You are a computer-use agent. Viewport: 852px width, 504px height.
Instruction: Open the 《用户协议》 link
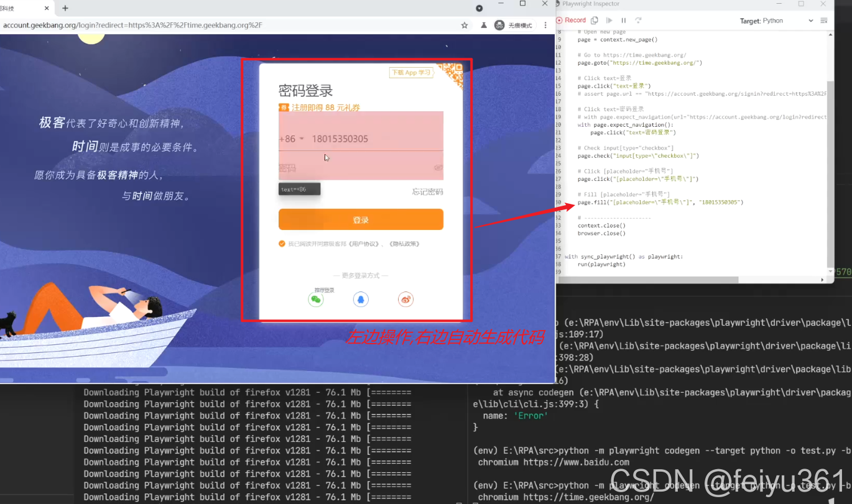pos(364,244)
